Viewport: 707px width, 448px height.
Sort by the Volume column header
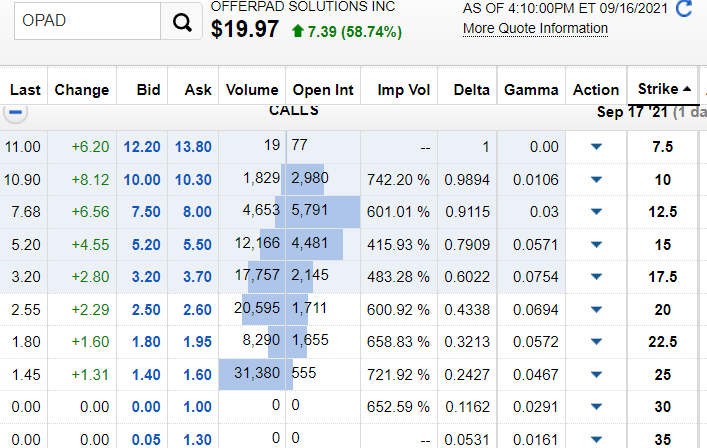click(252, 90)
